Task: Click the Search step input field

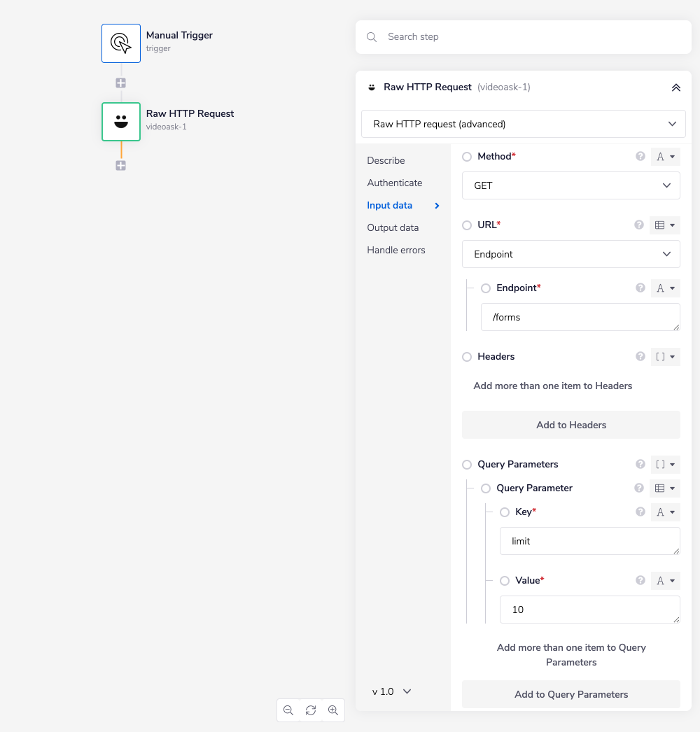Action: pyautogui.click(x=532, y=37)
